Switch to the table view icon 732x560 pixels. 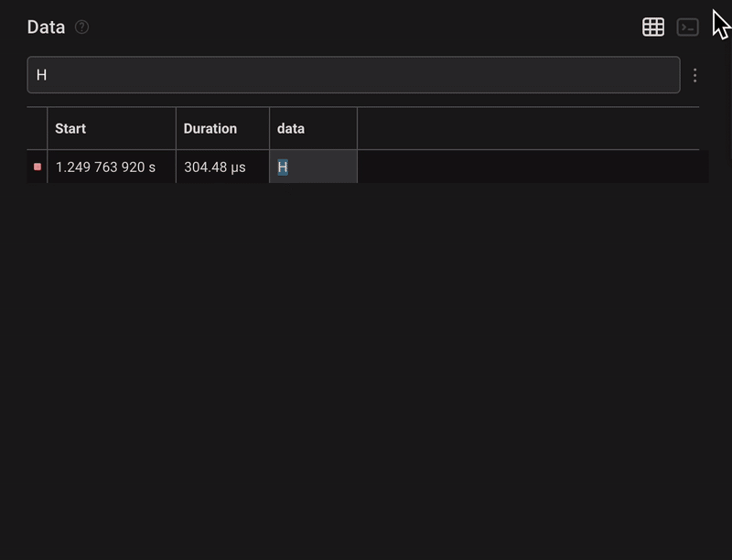coord(653,27)
